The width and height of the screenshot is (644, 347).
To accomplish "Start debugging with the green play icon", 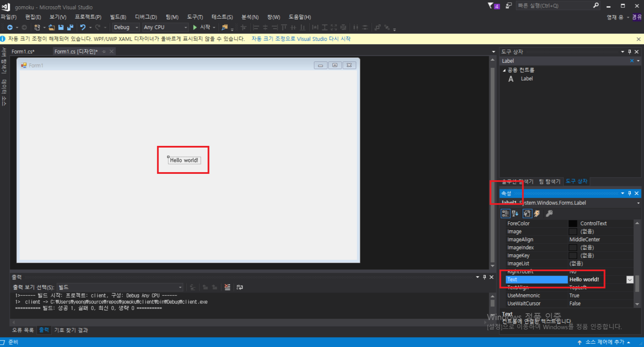I will pos(195,27).
